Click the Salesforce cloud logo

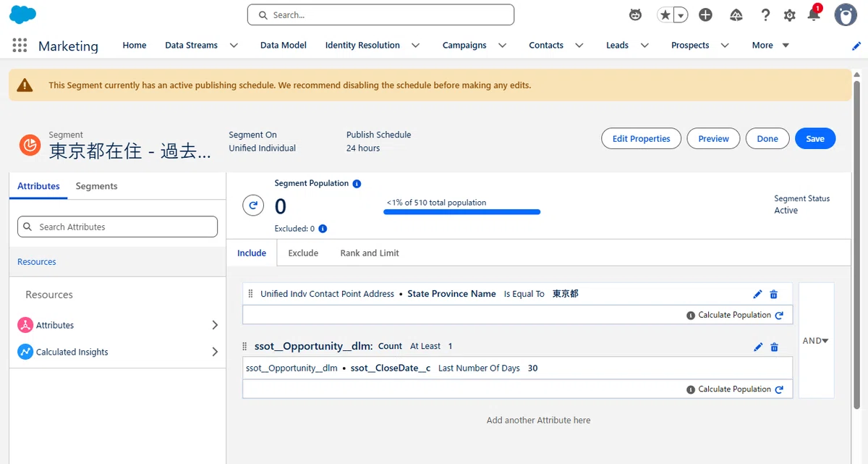pyautogui.click(x=23, y=14)
